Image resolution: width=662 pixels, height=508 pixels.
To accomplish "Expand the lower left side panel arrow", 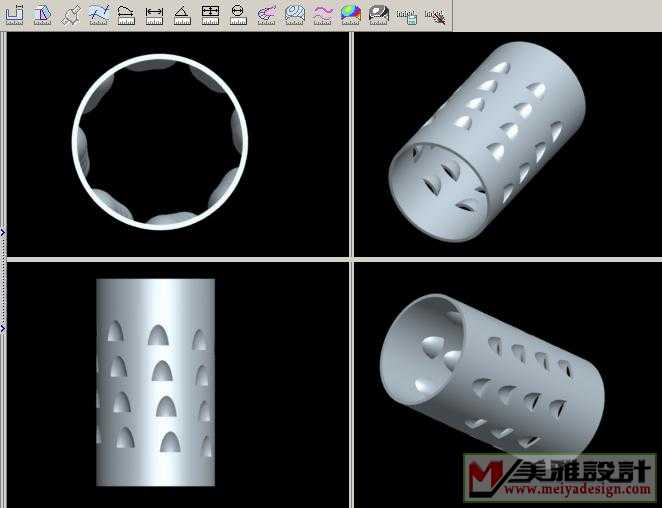I will coord(3,328).
